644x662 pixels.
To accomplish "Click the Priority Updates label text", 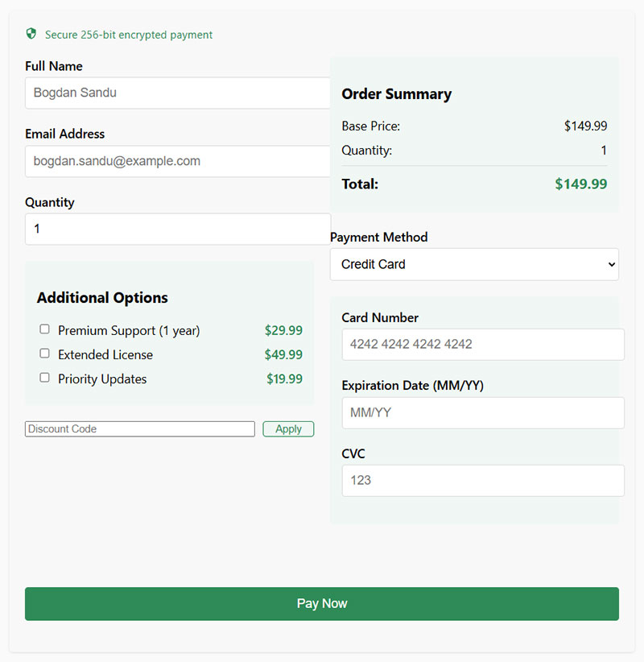I will coord(102,379).
